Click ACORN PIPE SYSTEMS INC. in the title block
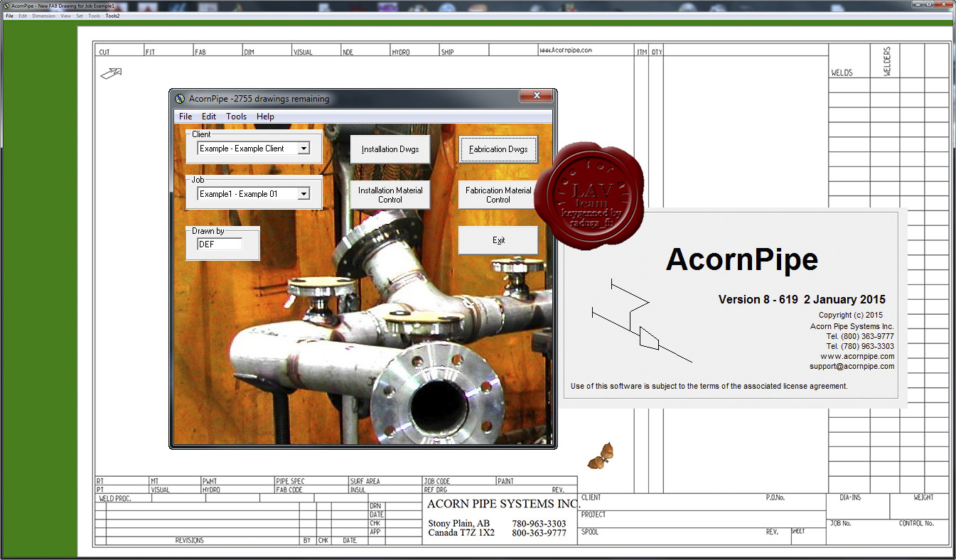Screen dimensions: 956x560 click(504, 504)
